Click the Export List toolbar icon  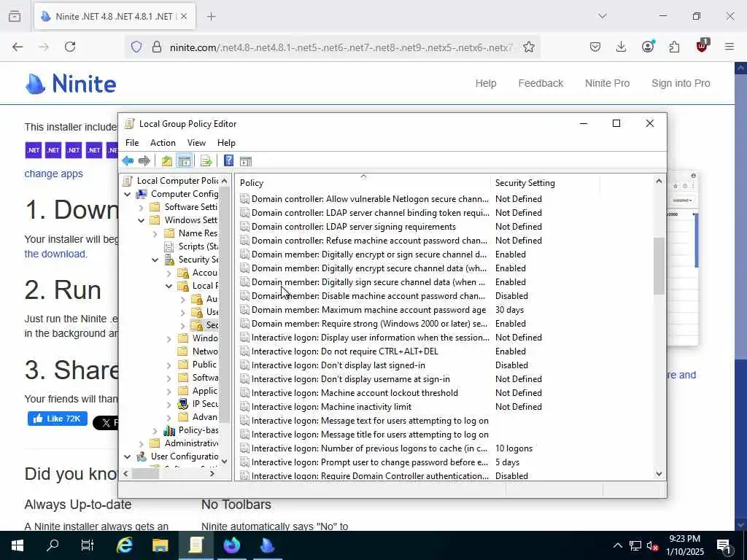coord(206,161)
